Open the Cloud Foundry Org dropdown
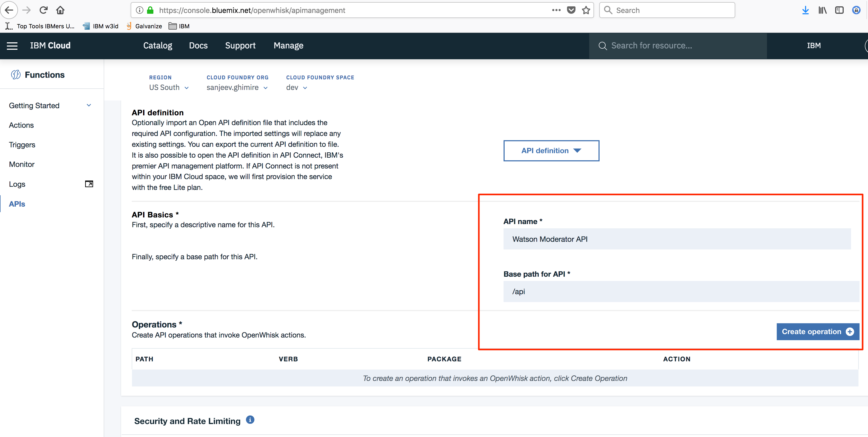Screen dimensions: 868x437 [237, 88]
